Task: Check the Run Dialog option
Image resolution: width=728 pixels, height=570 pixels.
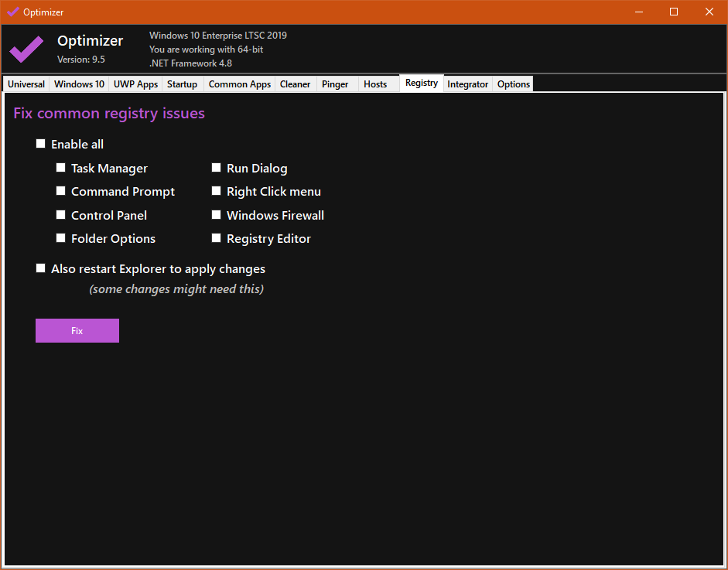Action: pyautogui.click(x=217, y=168)
